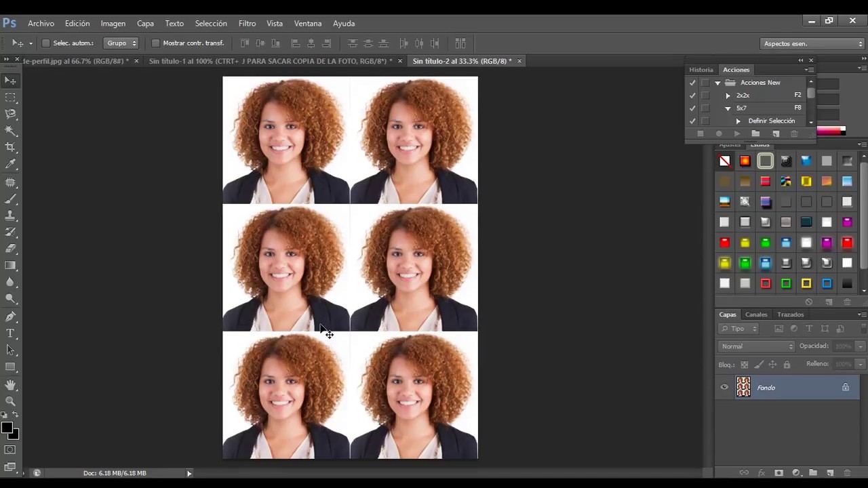Delete action with trash icon in Acciones

point(794,134)
